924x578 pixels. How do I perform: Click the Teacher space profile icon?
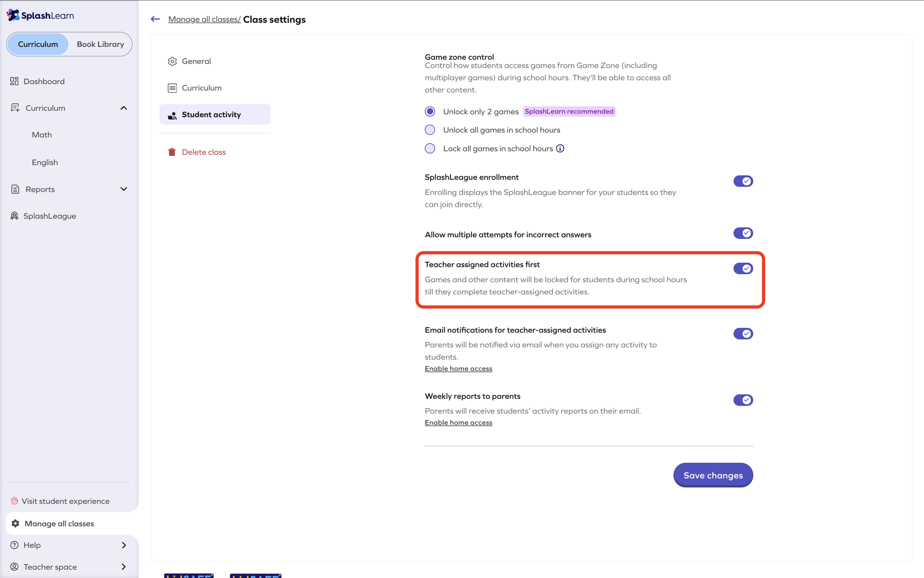coord(14,566)
